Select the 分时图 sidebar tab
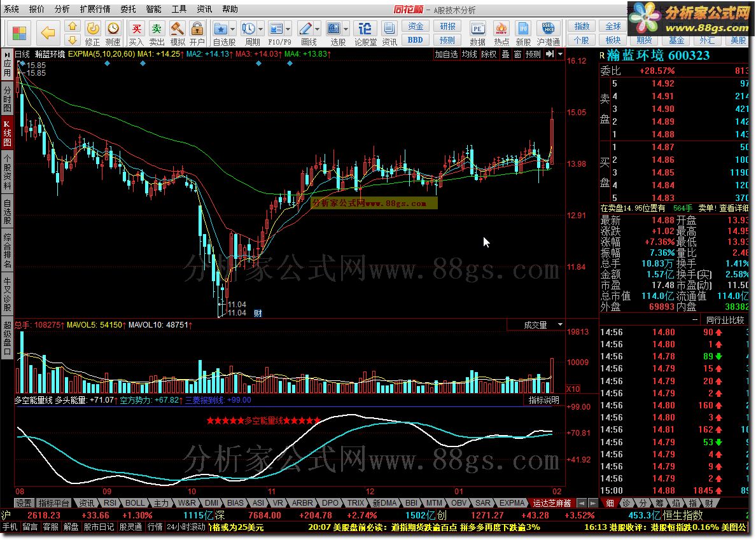The image size is (756, 540). click(7, 99)
